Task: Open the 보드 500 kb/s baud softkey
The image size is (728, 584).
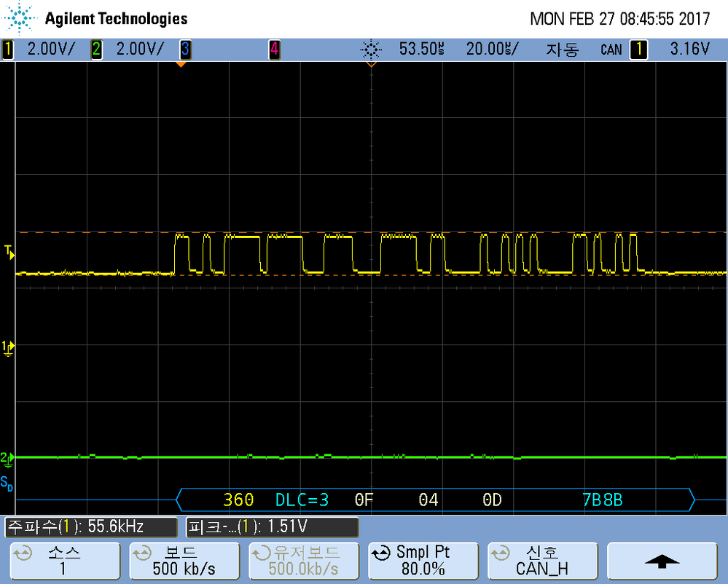Action: (x=184, y=561)
